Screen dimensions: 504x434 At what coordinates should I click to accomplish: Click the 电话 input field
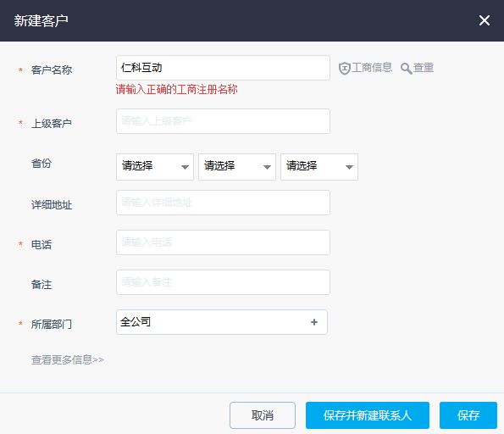pyautogui.click(x=223, y=242)
